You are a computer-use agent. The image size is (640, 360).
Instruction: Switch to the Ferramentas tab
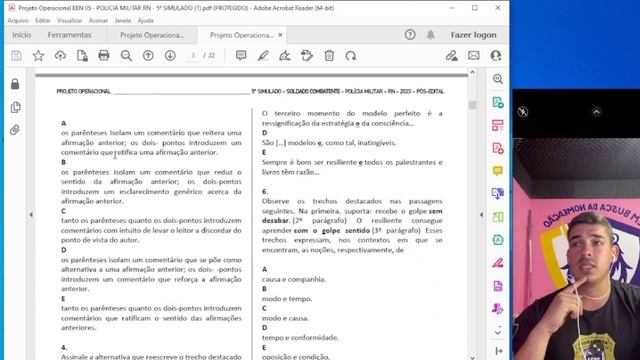point(69,35)
